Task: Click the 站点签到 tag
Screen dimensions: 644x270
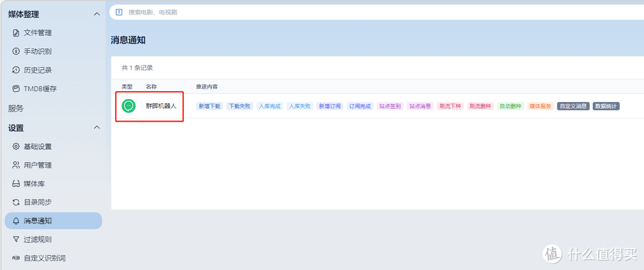Action: pos(390,106)
